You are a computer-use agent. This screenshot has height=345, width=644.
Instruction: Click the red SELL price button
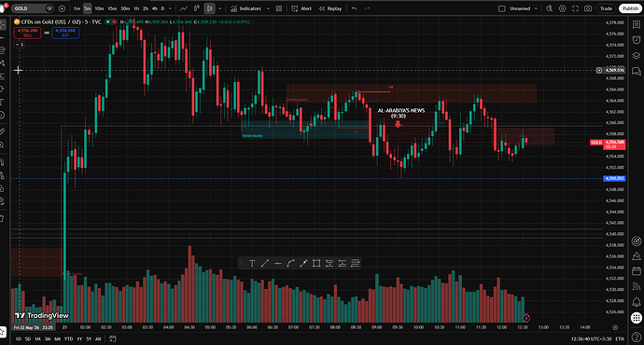pyautogui.click(x=27, y=33)
